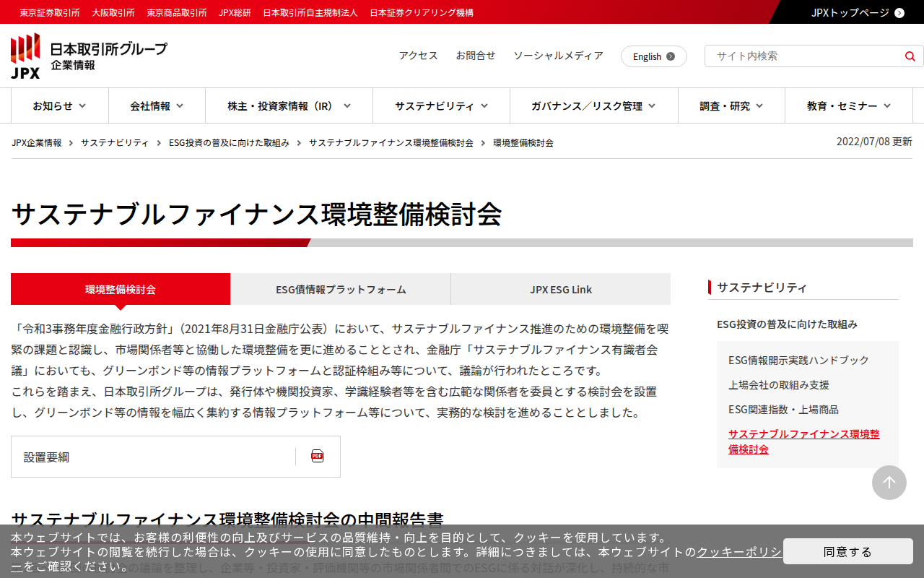
Task: Switch to the JPX ESG Link tab
Action: coord(561,289)
